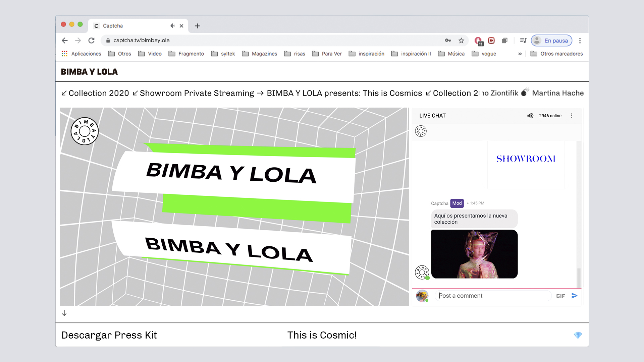Open the Magazines bookmark folder

pyautogui.click(x=260, y=54)
